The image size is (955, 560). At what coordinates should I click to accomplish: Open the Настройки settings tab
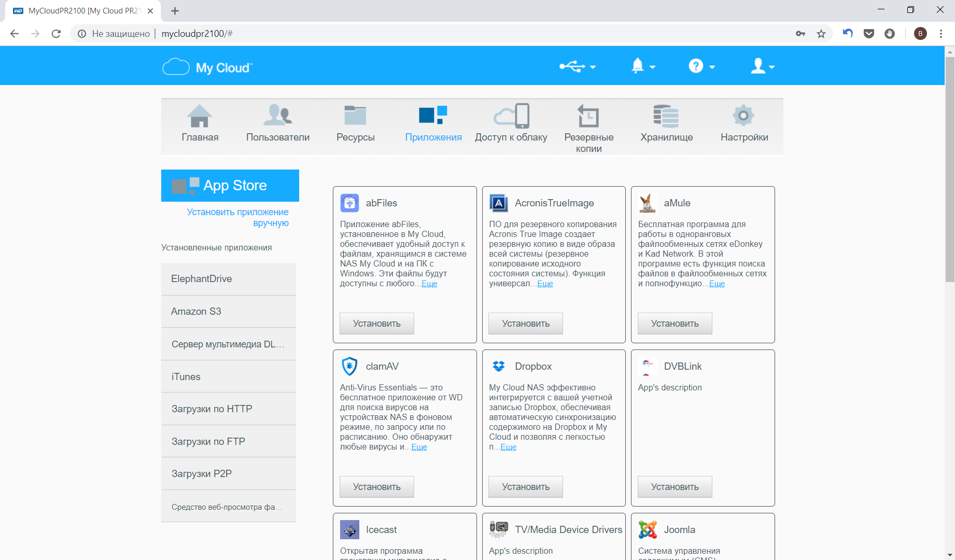[x=745, y=123]
